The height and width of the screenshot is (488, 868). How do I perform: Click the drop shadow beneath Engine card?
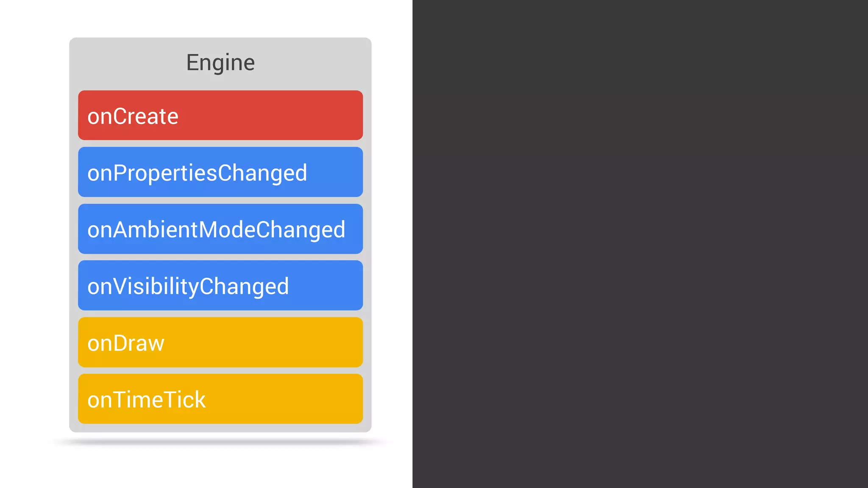coord(220,442)
